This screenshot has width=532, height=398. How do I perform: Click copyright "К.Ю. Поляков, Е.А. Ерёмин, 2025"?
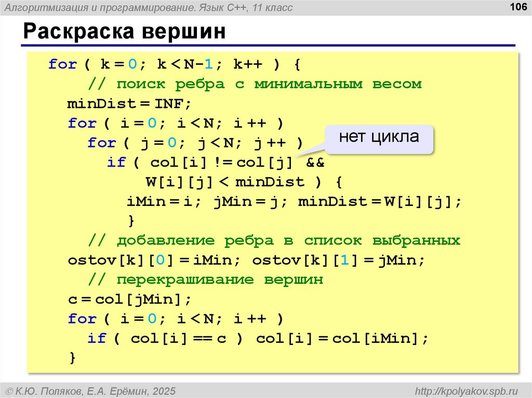[91, 391]
